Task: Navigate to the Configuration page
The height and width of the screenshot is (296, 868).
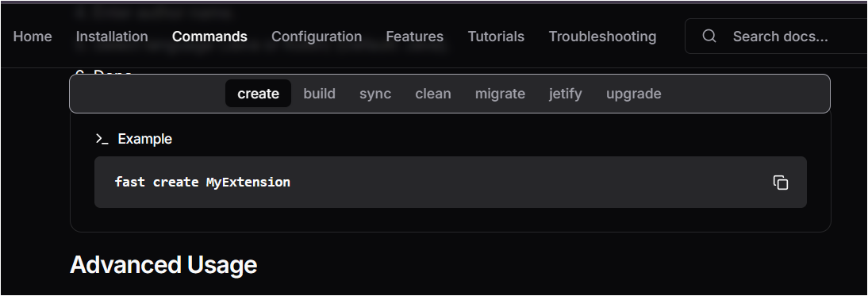Action: click(317, 37)
